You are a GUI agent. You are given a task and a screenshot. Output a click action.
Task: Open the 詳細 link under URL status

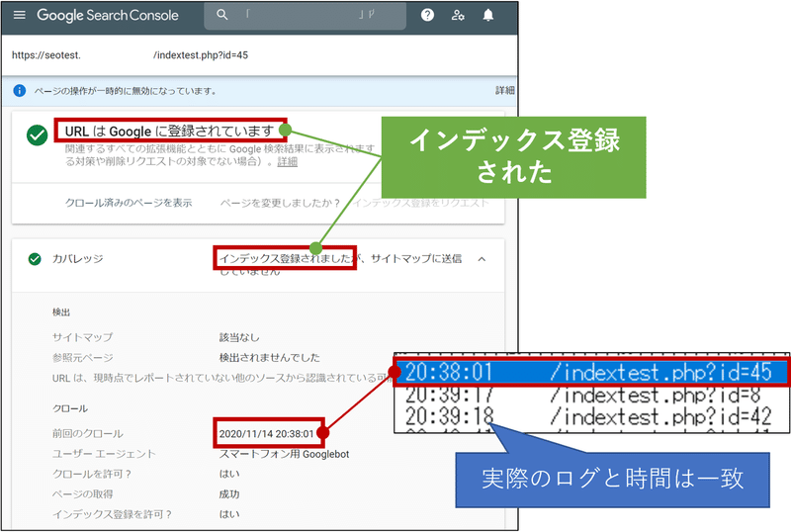point(287,161)
